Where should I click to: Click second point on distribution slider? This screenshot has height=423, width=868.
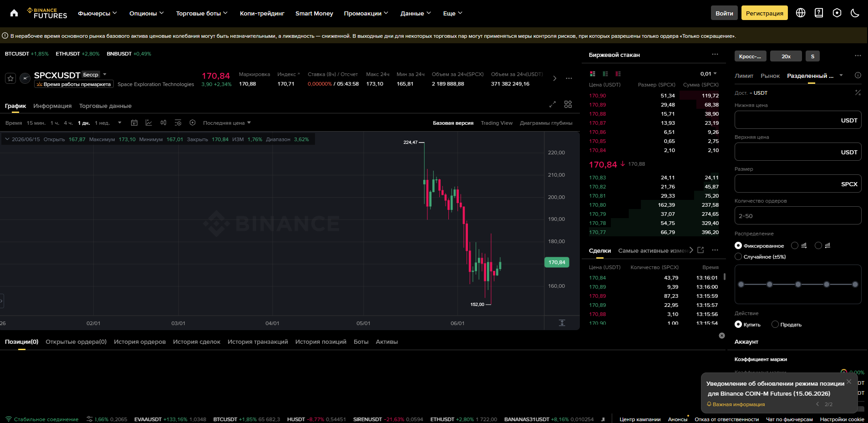pyautogui.click(x=769, y=284)
